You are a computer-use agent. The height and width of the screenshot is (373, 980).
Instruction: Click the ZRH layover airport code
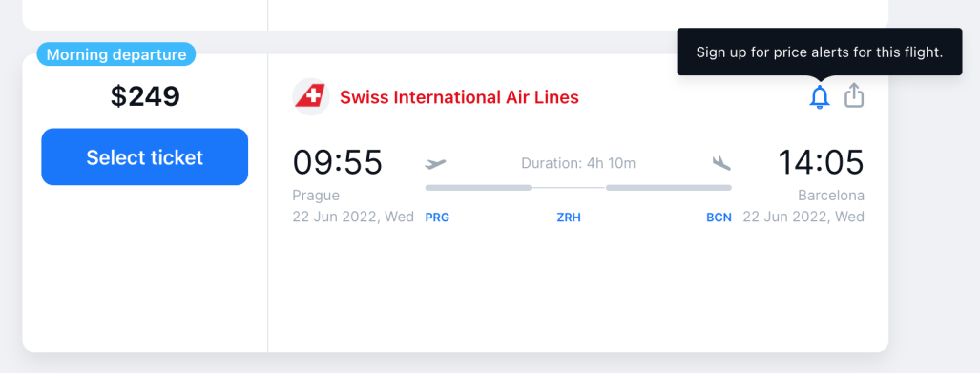pyautogui.click(x=569, y=218)
